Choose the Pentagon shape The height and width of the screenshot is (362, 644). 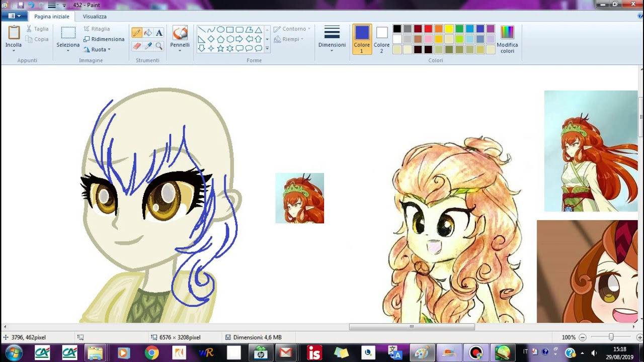pos(220,39)
